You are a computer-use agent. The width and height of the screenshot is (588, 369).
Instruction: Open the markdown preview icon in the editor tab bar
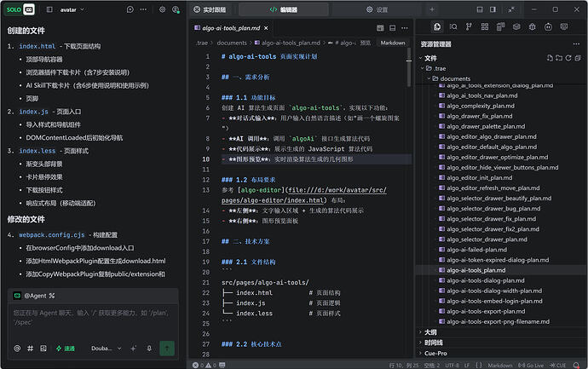point(380,28)
